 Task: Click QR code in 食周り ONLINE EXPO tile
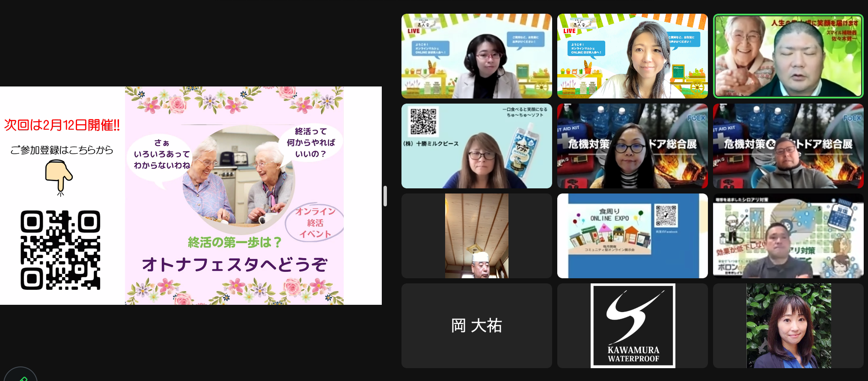point(666,216)
